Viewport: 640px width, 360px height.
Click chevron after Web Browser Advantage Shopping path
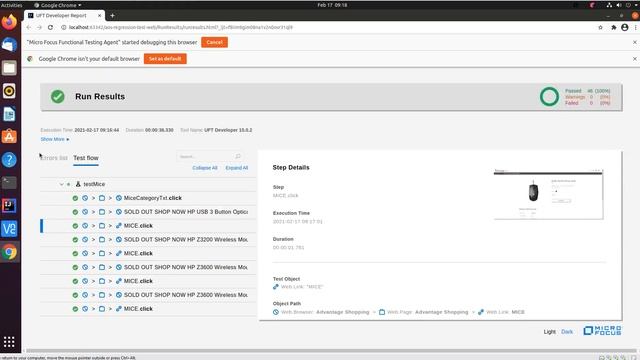pyautogui.click(x=374, y=312)
